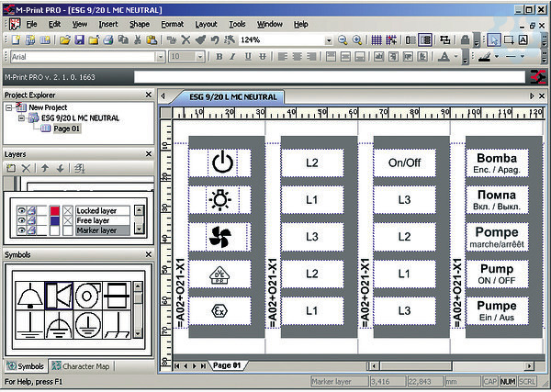Viewport: 551px width, 392px height.
Task: Click the Save icon in the toolbar
Action: coord(80,40)
